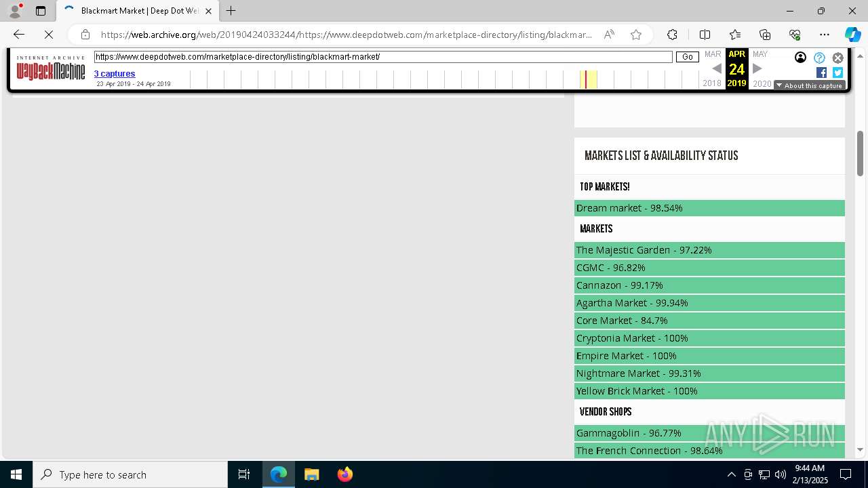Open the Wayback help question icon
Image resolution: width=868 pixels, height=488 pixels.
pyautogui.click(x=819, y=58)
